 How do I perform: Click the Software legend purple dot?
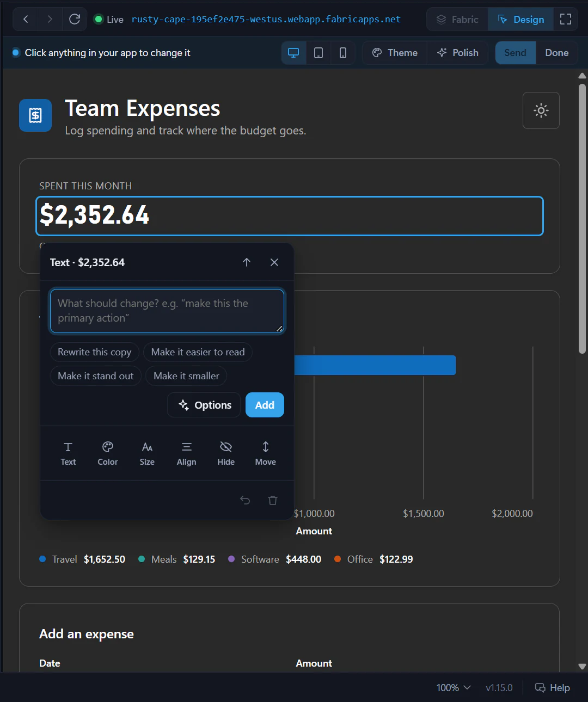click(x=231, y=559)
